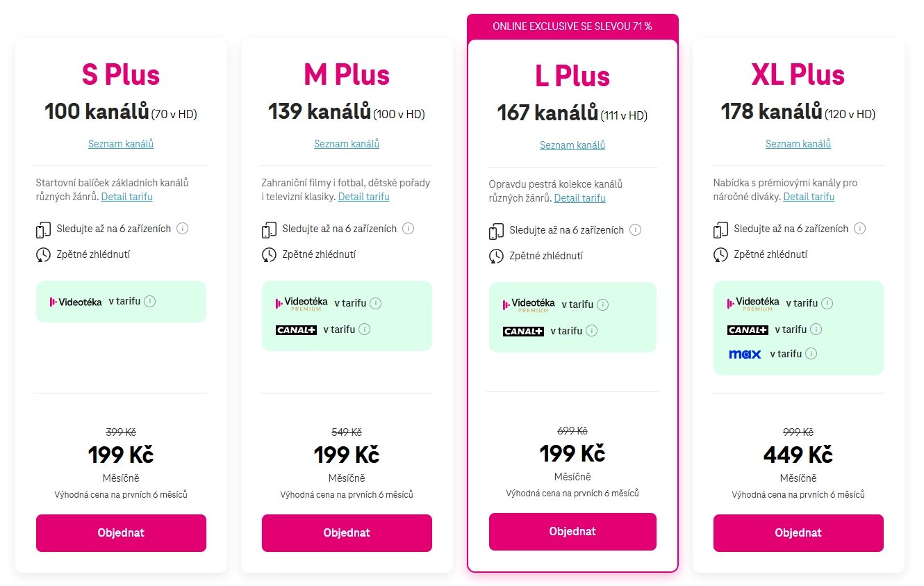Click the Objednat button under S Plus
The height and width of the screenshot is (586, 924).
120,532
